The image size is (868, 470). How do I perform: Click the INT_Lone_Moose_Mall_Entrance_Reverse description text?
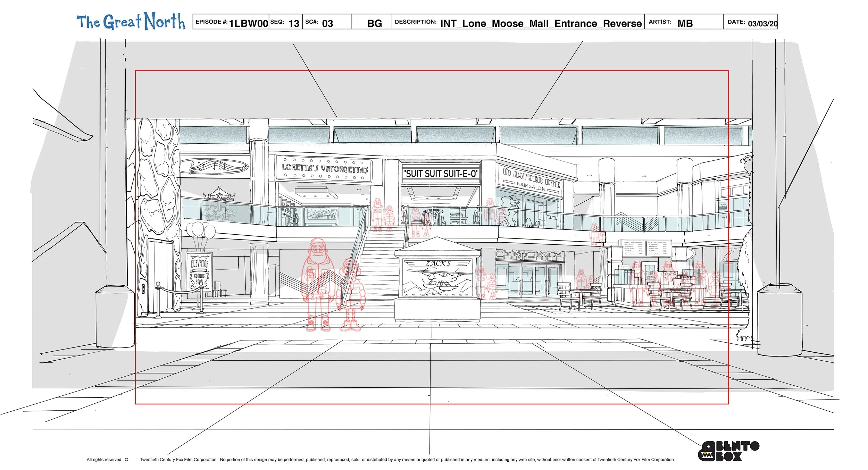tap(541, 23)
